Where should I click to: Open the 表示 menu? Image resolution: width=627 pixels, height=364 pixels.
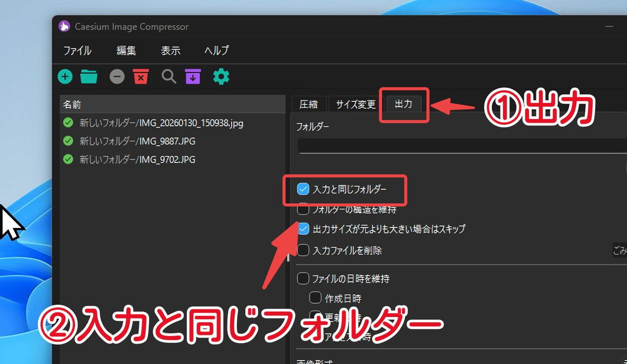click(x=170, y=50)
